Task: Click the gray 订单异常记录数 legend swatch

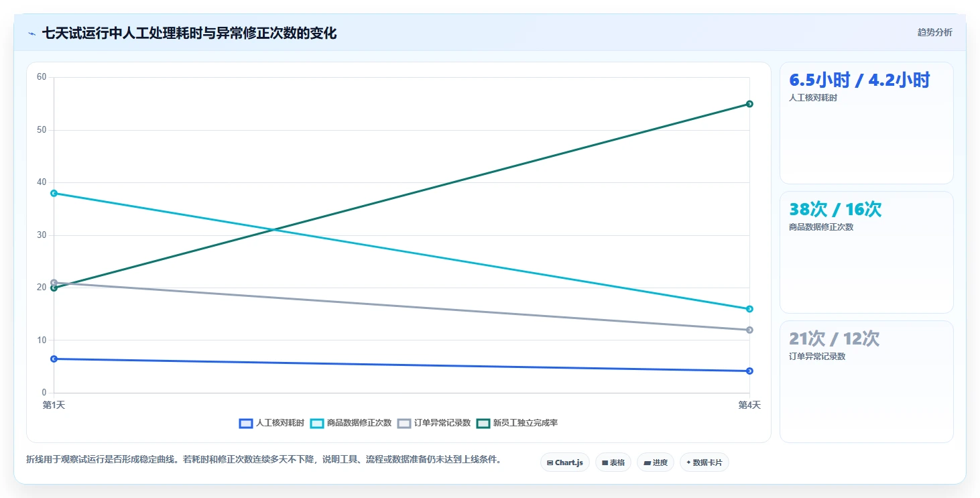Action: (404, 423)
